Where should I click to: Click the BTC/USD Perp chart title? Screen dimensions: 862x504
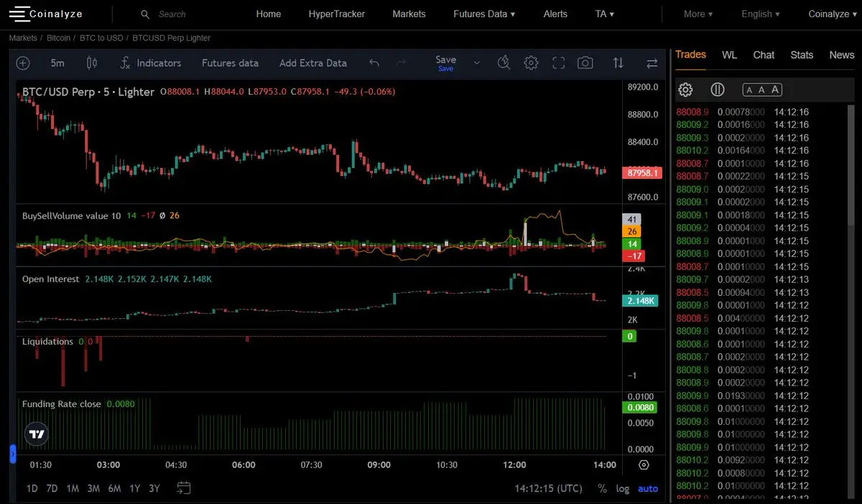tap(88, 92)
